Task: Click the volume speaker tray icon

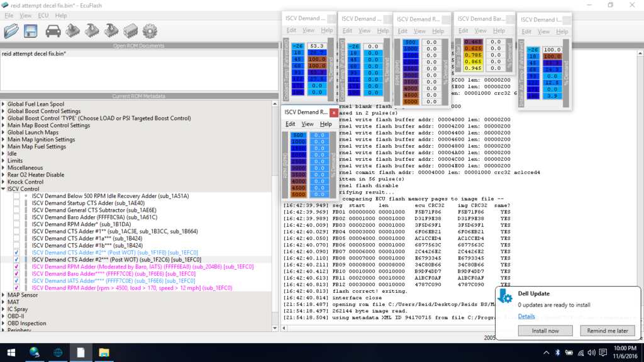Action: pos(591,353)
